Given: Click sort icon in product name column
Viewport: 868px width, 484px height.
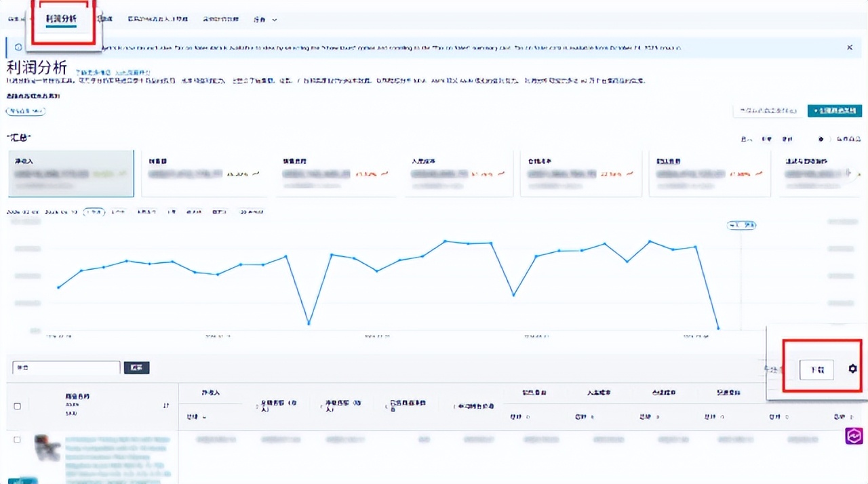Looking at the screenshot, I should tap(166, 405).
